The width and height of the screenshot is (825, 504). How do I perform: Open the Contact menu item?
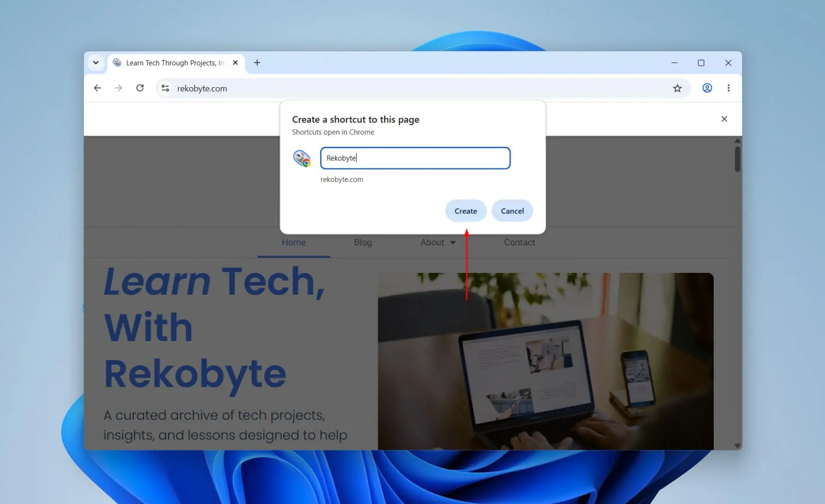click(x=519, y=242)
